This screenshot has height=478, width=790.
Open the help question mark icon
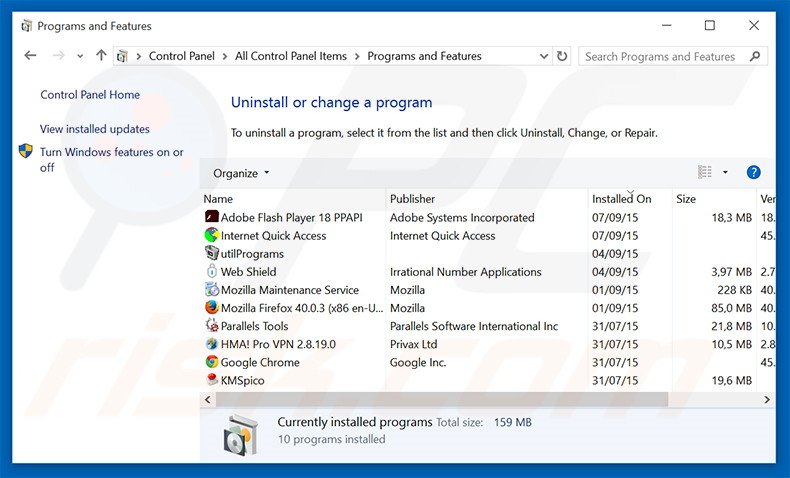tap(754, 173)
